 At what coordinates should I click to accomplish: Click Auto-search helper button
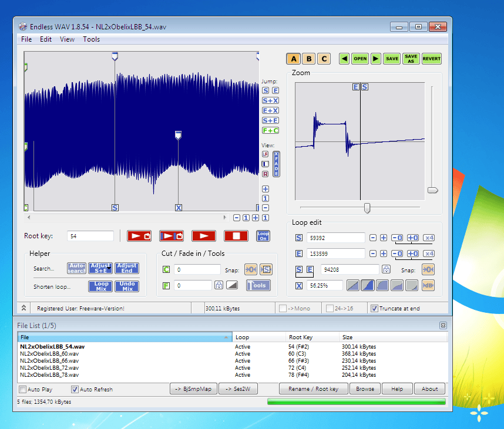point(76,268)
